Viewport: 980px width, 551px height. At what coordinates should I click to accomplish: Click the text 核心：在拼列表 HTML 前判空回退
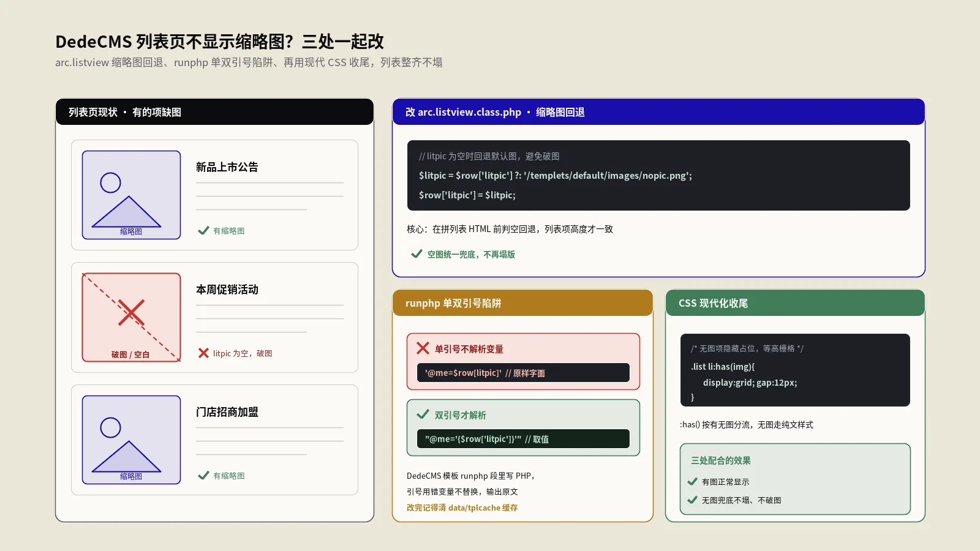[x=510, y=229]
